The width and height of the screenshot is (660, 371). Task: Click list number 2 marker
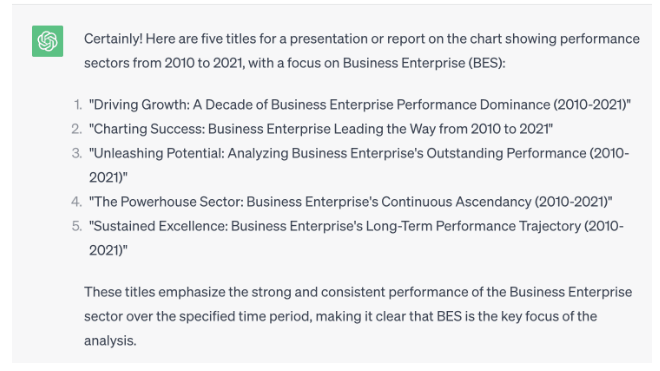pyautogui.click(x=77, y=129)
